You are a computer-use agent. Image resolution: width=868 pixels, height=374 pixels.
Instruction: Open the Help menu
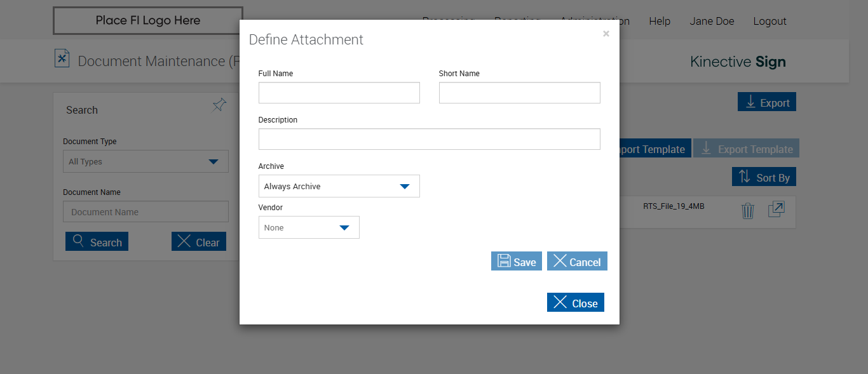660,21
